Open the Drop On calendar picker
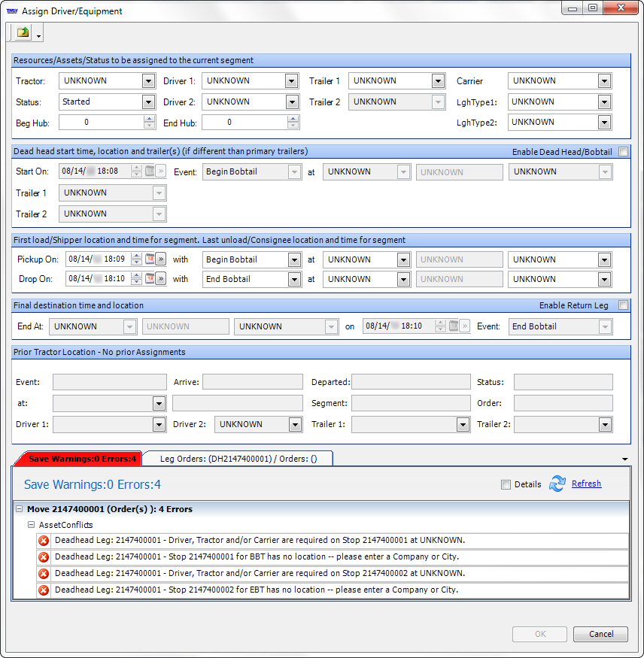Viewport: 644px width, 658px height. tap(149, 279)
